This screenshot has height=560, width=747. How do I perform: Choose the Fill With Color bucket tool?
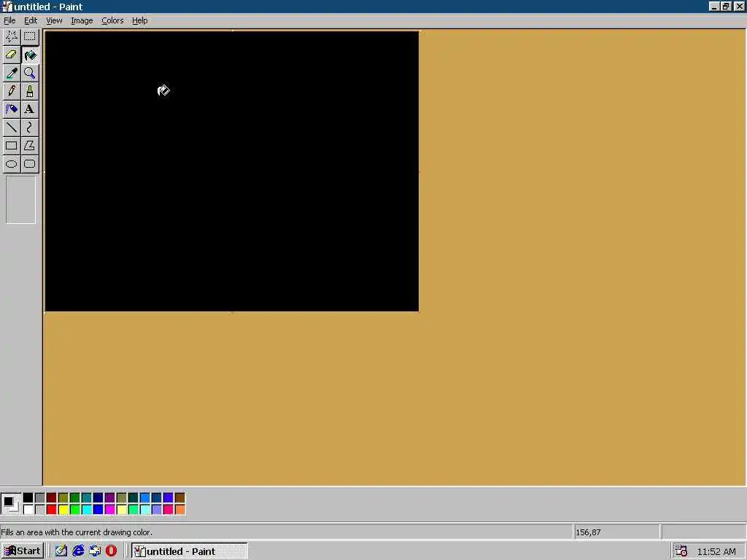tap(29, 55)
